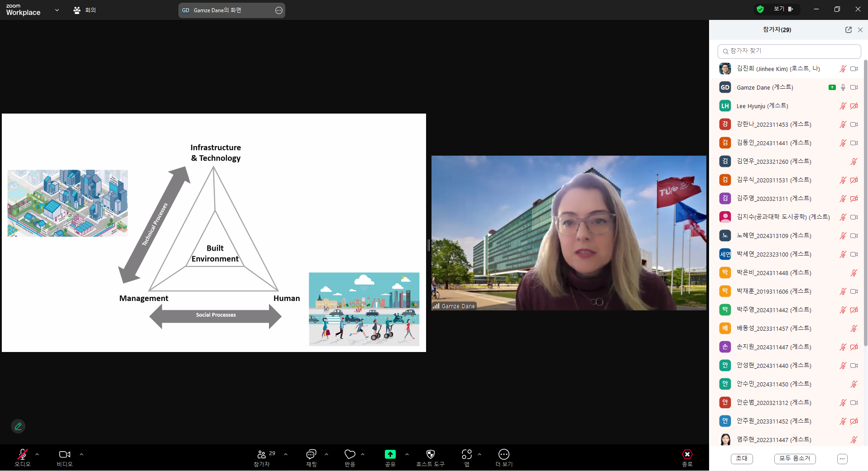Open the chat panel icon
This screenshot has height=471, width=868.
click(x=311, y=454)
